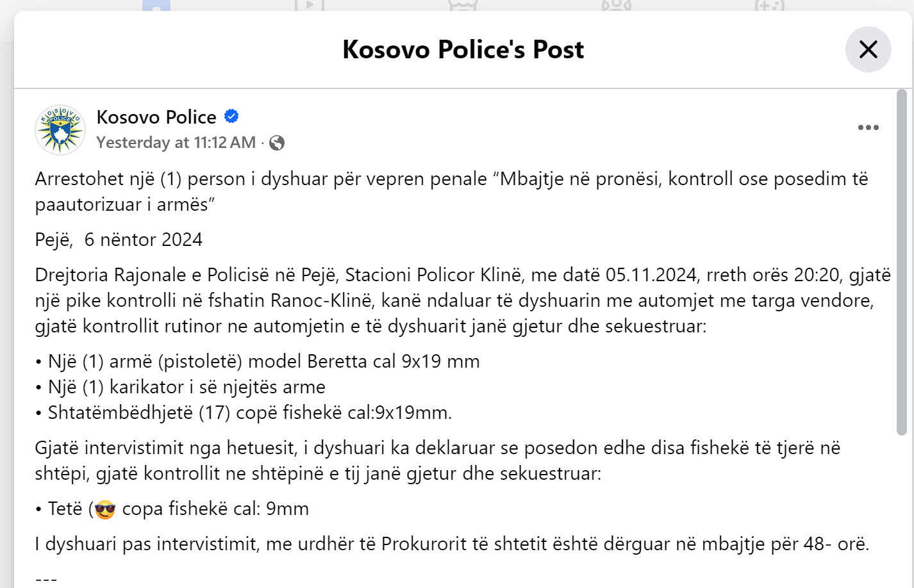Click the 'Arrestohet një (1) person' headline paragraph
914x588 pixels.
(x=451, y=192)
